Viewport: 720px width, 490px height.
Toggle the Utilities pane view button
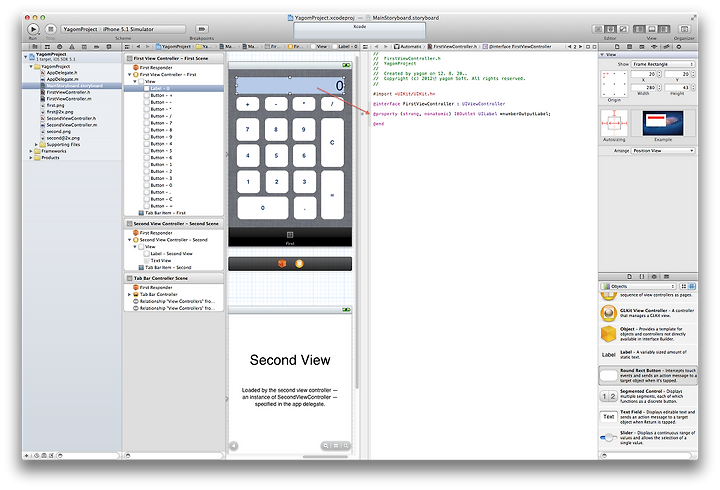[x=664, y=29]
